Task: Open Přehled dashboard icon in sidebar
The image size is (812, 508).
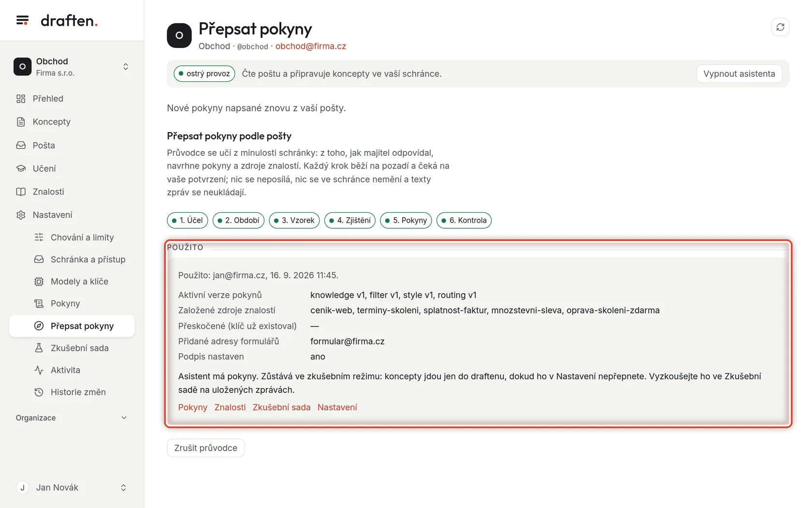Action: [21, 99]
